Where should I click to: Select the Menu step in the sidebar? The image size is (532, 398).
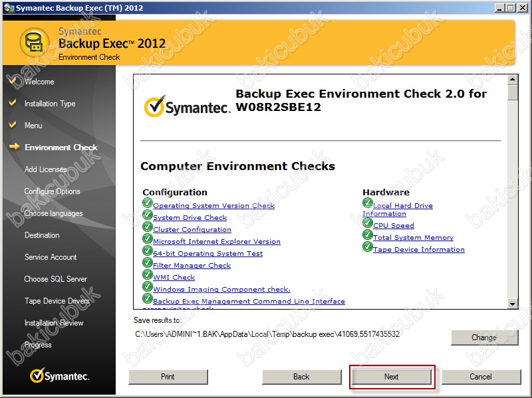point(33,126)
